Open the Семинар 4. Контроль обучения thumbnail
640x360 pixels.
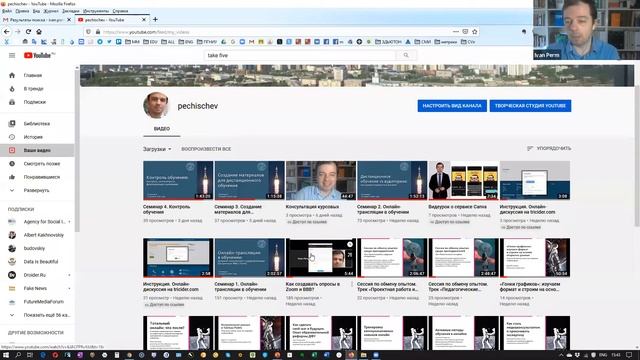[178, 180]
